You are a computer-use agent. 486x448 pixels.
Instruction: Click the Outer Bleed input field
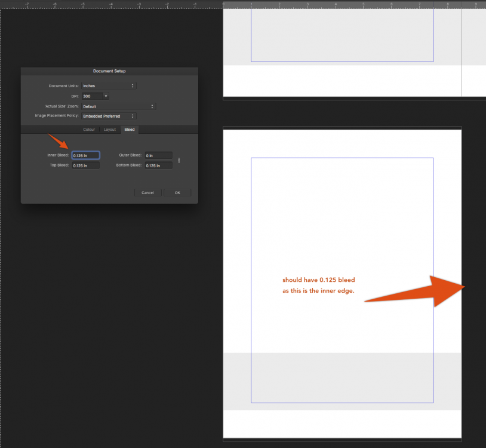(158, 155)
